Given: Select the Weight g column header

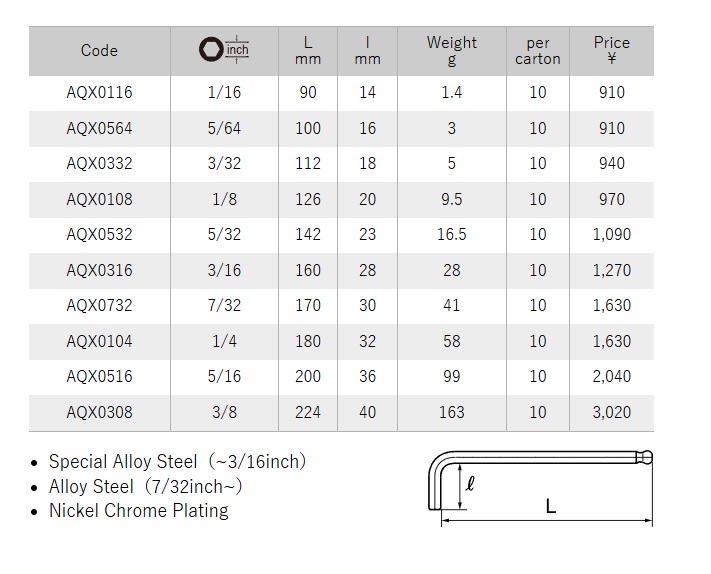Looking at the screenshot, I should pyautogui.click(x=452, y=50).
